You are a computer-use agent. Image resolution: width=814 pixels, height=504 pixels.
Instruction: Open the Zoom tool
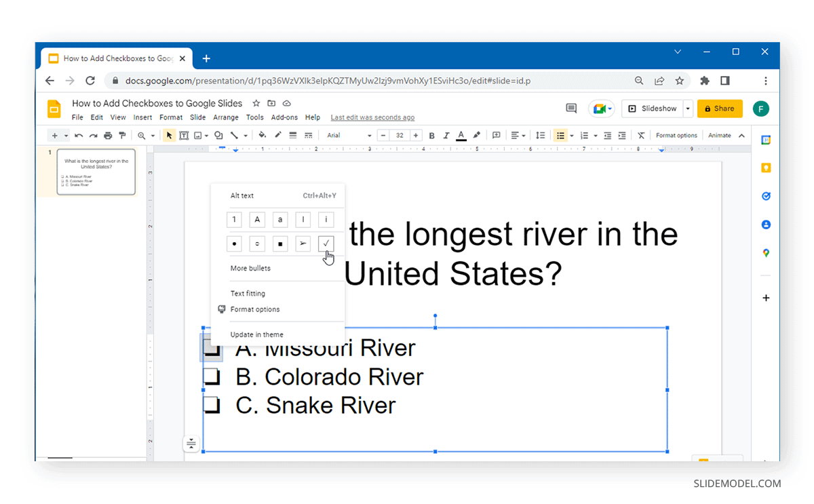[x=142, y=135]
